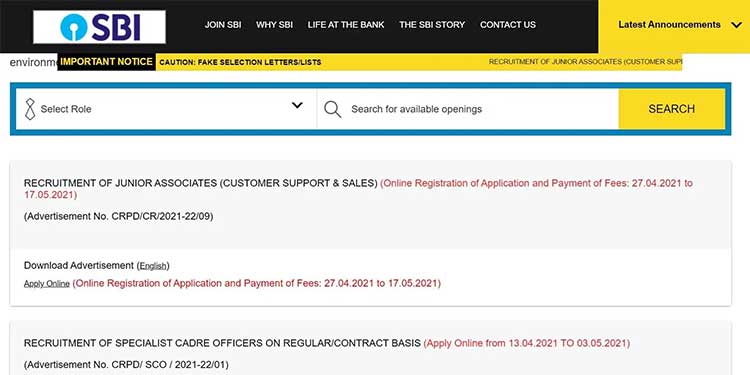Click the IMPORTANT NOTICE label

(x=106, y=62)
